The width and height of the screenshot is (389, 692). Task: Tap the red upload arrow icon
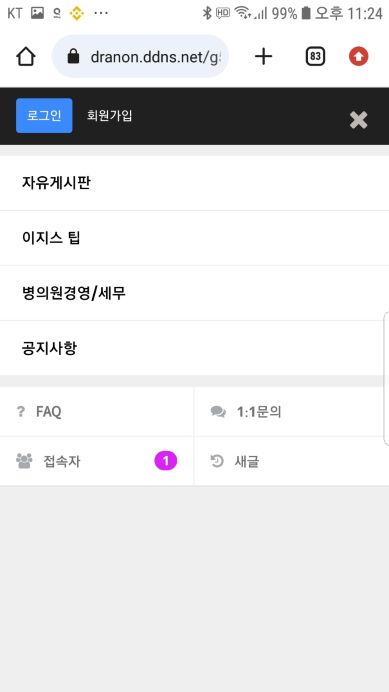(359, 56)
